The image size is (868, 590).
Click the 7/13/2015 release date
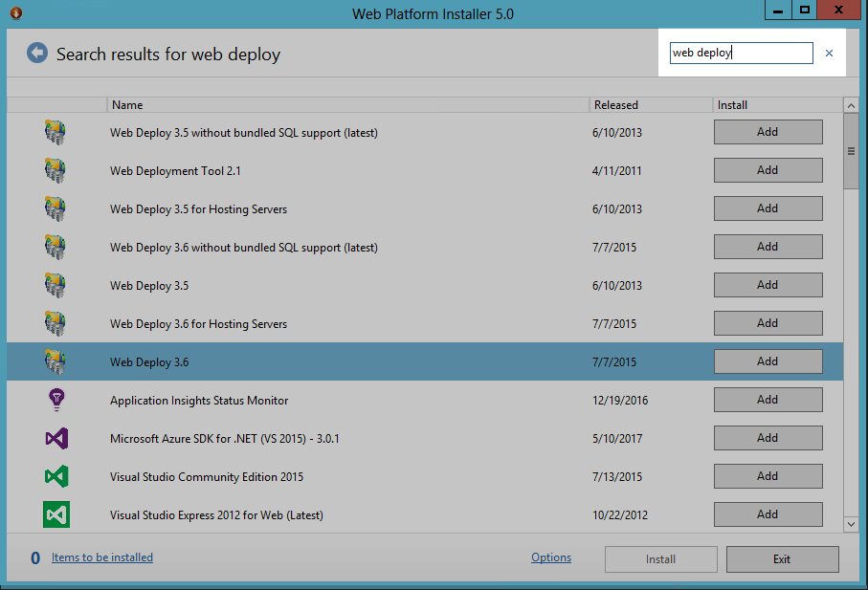[617, 476]
